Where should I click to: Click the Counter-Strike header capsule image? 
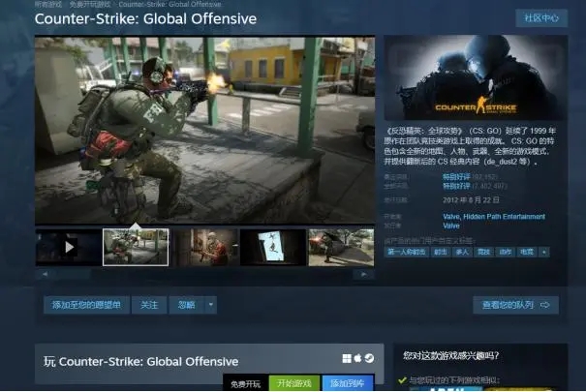pos(476,78)
